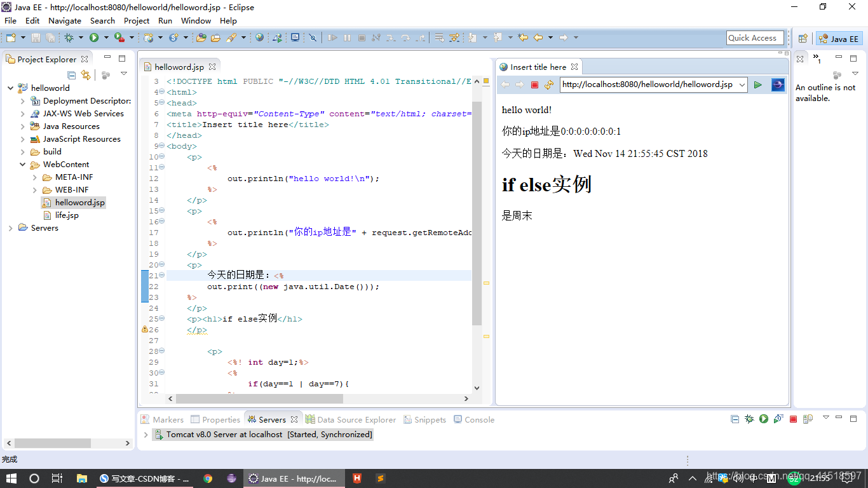Open File Explorer from taskbar
The width and height of the screenshot is (868, 488).
pos(81,478)
